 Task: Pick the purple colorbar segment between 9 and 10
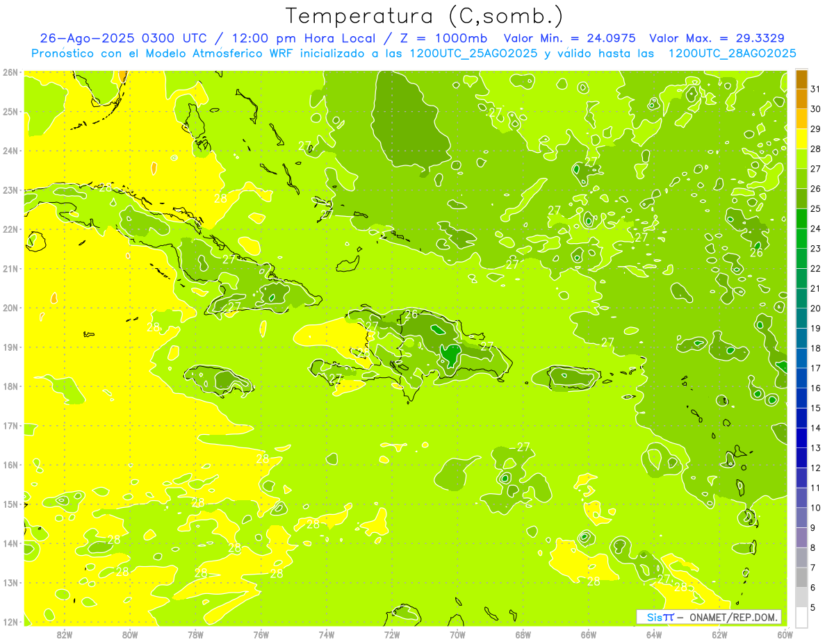801,518
